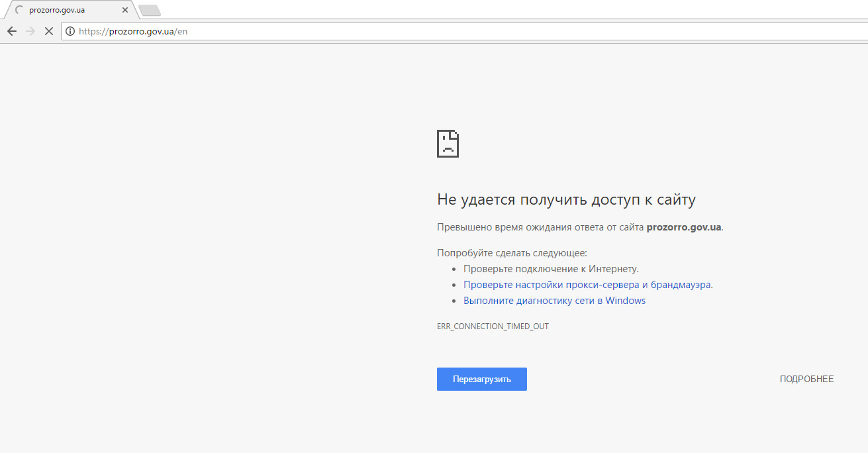Run Windows network diagnostics via the link
The width and height of the screenshot is (868, 453).
point(554,301)
